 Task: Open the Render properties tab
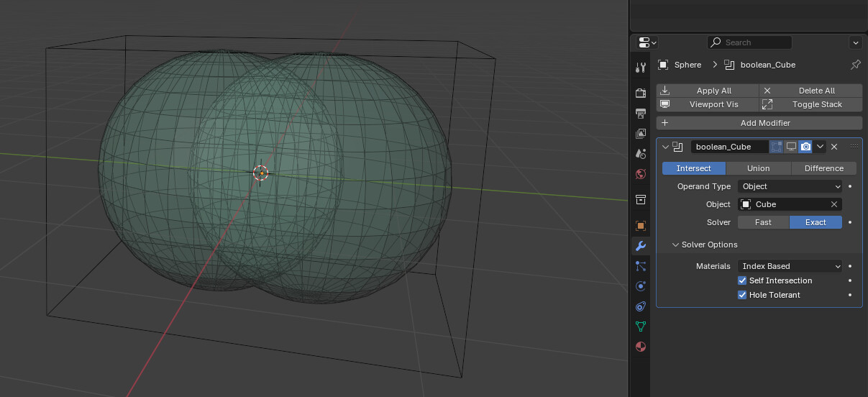(x=640, y=93)
